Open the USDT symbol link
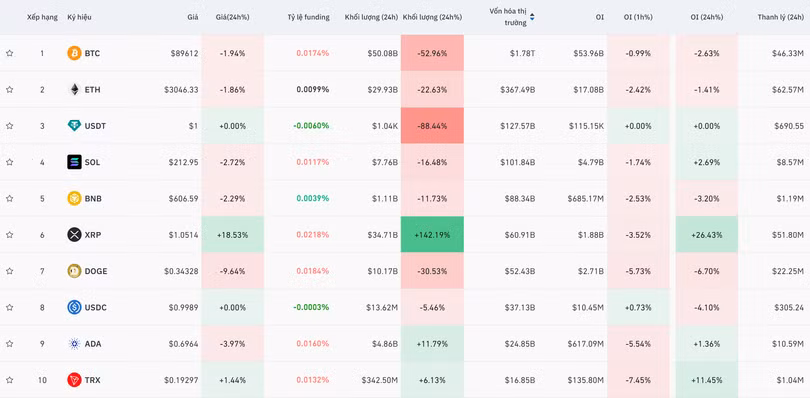 95,126
